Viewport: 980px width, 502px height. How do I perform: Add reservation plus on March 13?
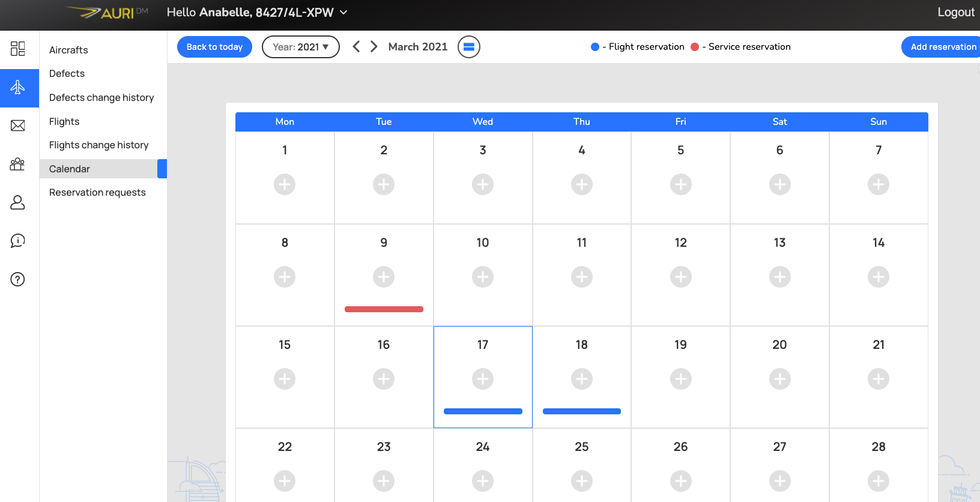coord(780,277)
